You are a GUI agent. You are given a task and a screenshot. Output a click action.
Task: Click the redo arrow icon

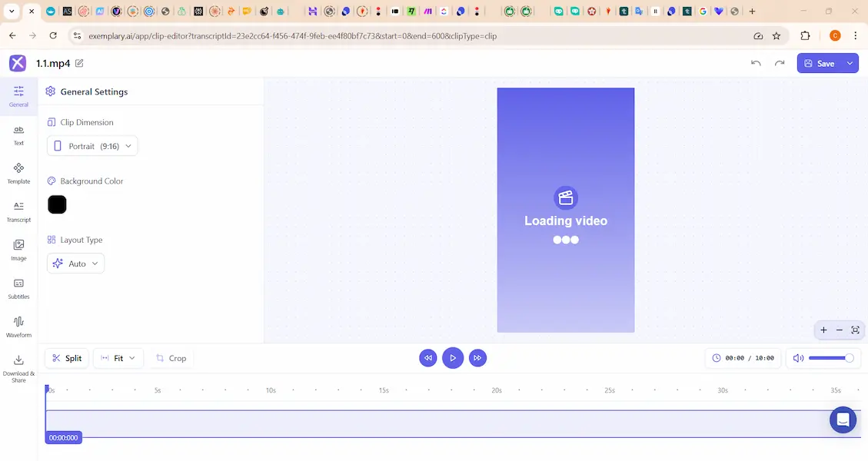(780, 63)
